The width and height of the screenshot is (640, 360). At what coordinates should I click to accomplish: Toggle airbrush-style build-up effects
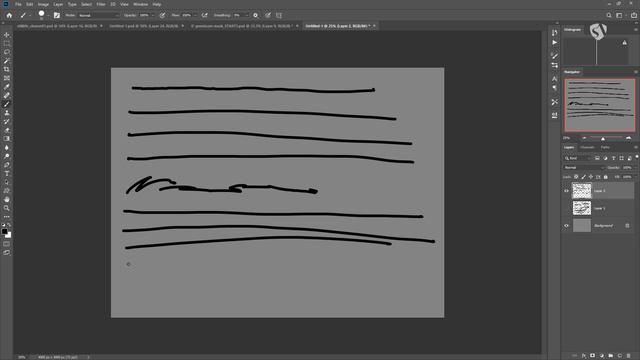(x=204, y=15)
